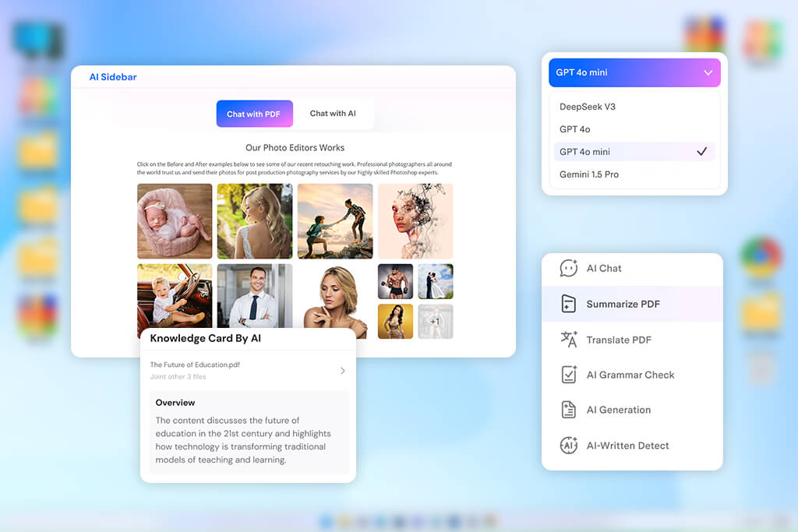Select AI Grammar Check option

tap(632, 375)
